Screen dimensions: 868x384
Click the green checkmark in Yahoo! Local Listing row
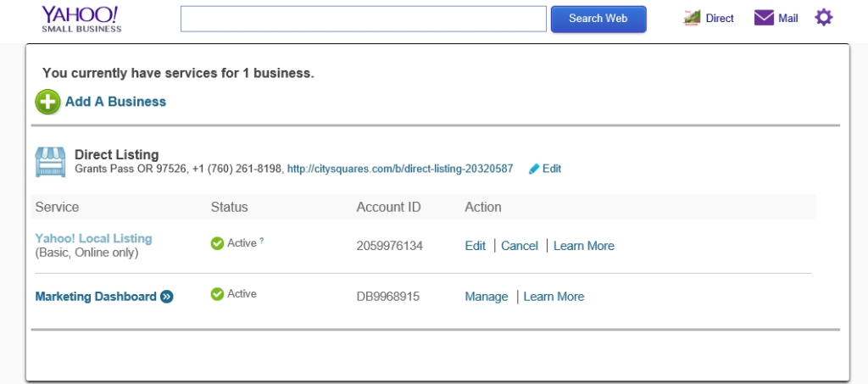point(218,243)
